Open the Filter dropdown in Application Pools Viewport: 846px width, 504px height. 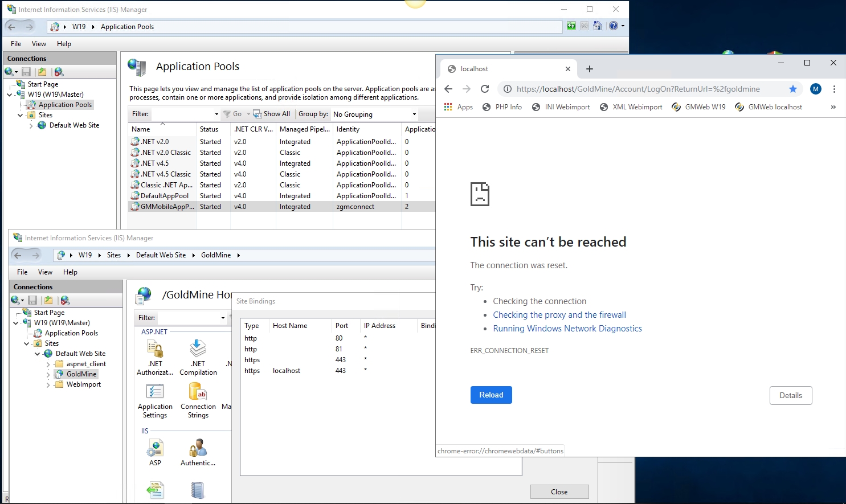point(215,114)
